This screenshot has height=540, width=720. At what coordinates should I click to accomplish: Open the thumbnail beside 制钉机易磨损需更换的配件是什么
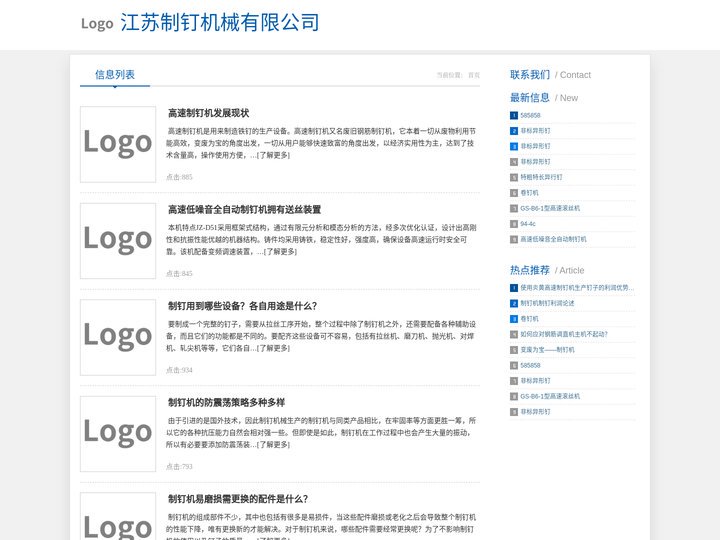[118, 517]
